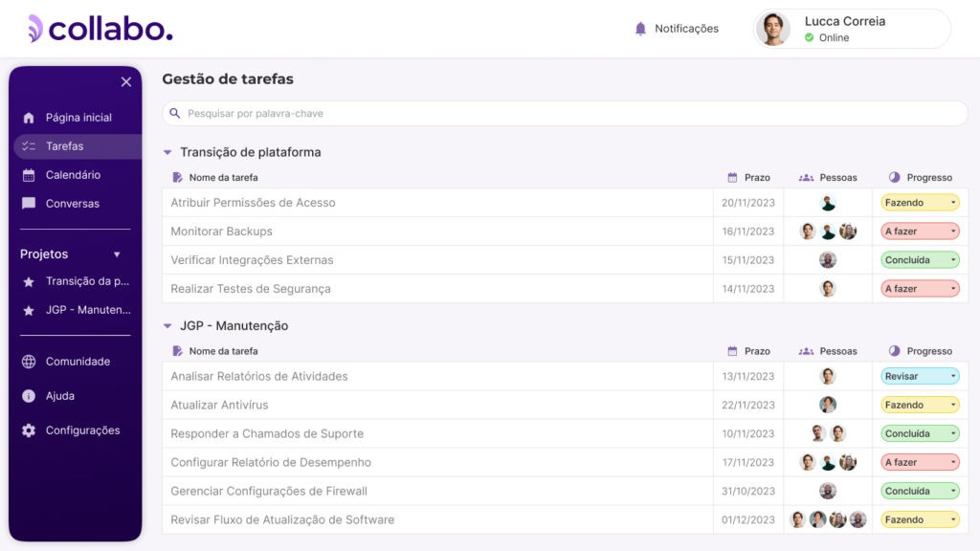The width and height of the screenshot is (980, 551).
Task: Collapse the JGP - Manutenção task group
Action: pyautogui.click(x=167, y=326)
